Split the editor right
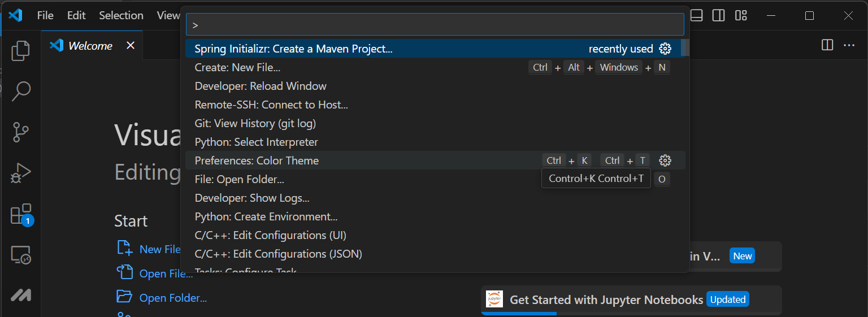Viewport: 868px width, 317px height. click(x=827, y=45)
